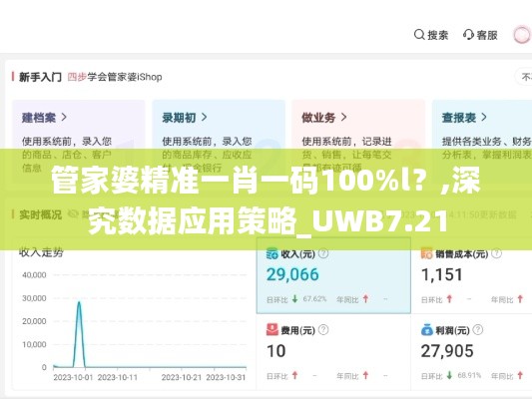532x399 pixels.
Task: Click the user avatar circle
Action: [x=522, y=35]
